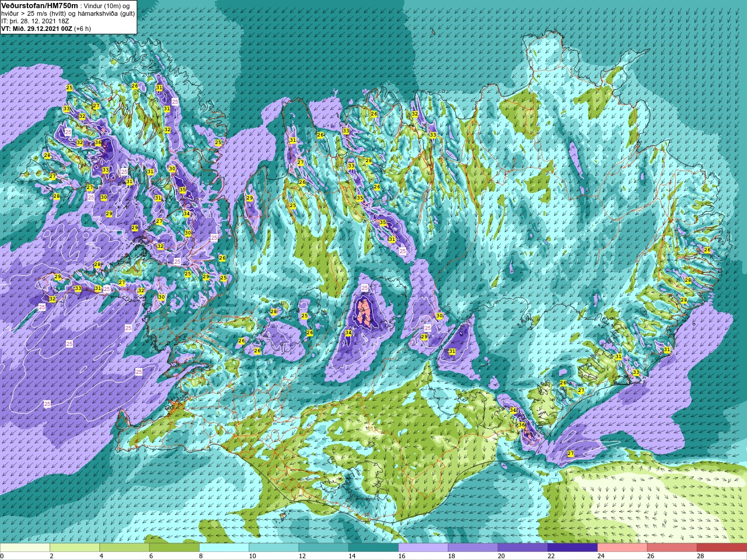Viewport: 747px width, 560px height.
Task: Click the 18–20 m/s medium purple legend swatch
Action: click(x=473, y=548)
